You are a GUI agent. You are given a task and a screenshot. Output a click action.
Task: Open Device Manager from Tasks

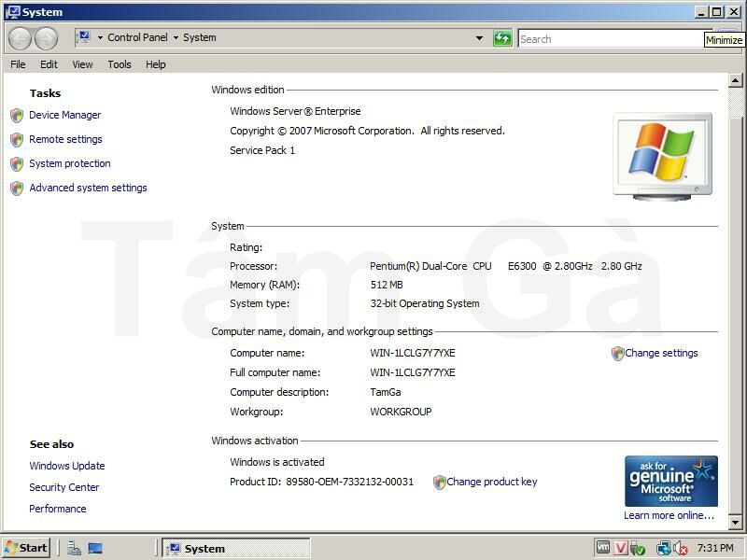(64, 115)
